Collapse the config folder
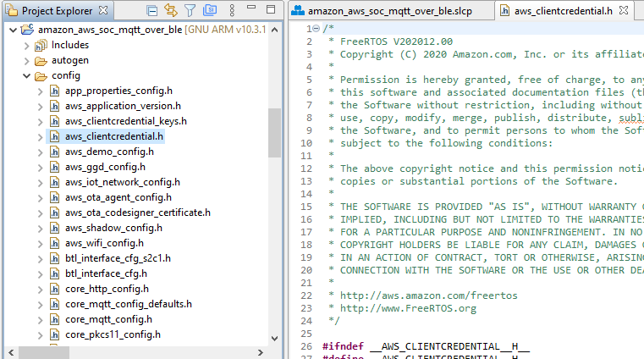The height and width of the screenshot is (359, 644). (26, 75)
